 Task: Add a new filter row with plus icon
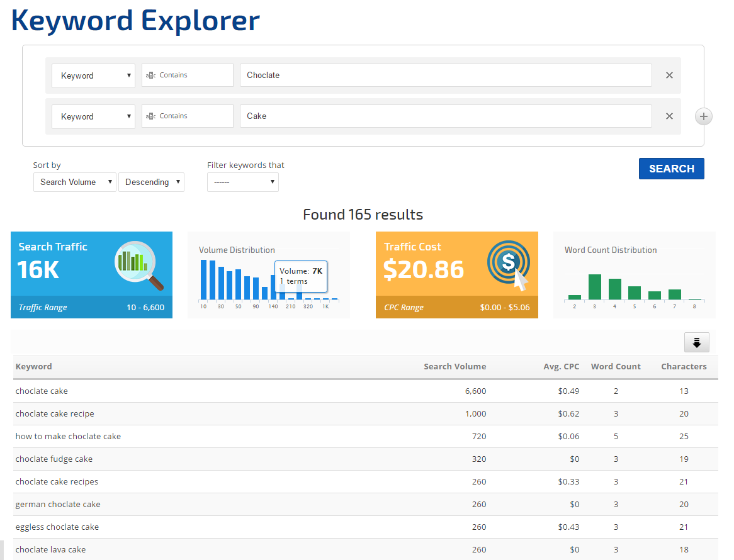pyautogui.click(x=704, y=116)
